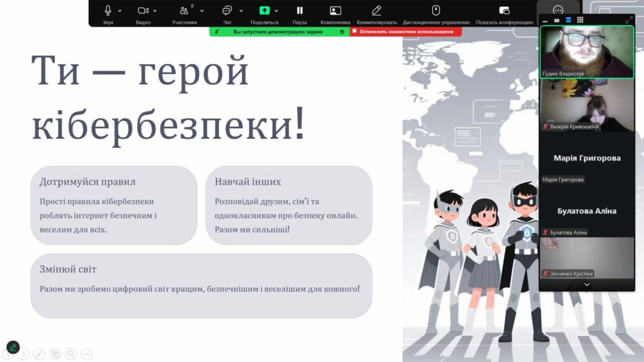Mute the microphone using Звук icon
The width and height of the screenshot is (644, 362).
[x=108, y=10]
